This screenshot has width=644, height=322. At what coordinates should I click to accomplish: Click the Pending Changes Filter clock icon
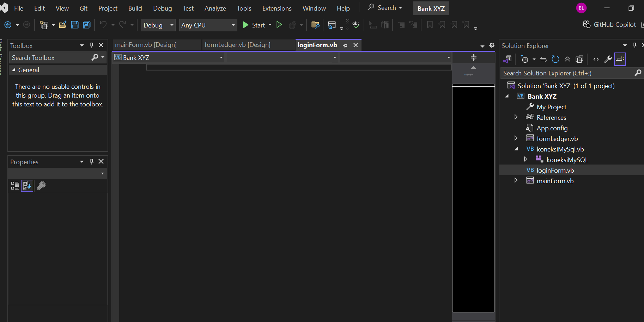[525, 59]
